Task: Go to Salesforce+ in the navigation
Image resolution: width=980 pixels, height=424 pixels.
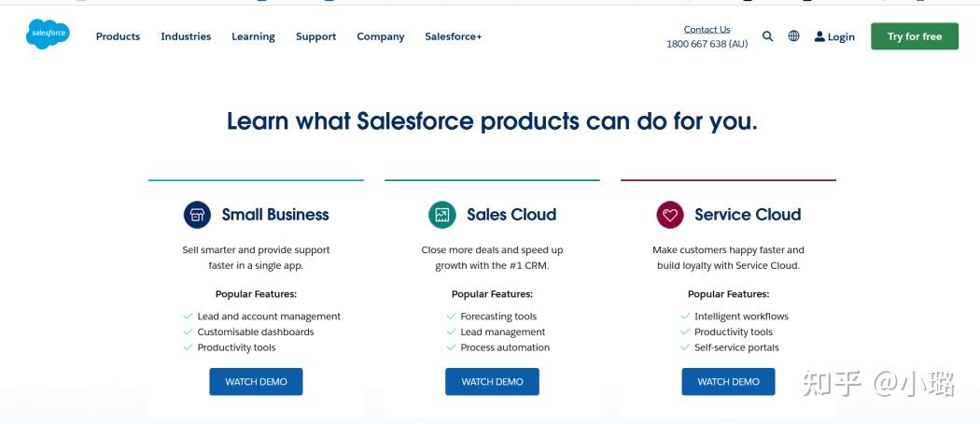Action: pyautogui.click(x=453, y=36)
